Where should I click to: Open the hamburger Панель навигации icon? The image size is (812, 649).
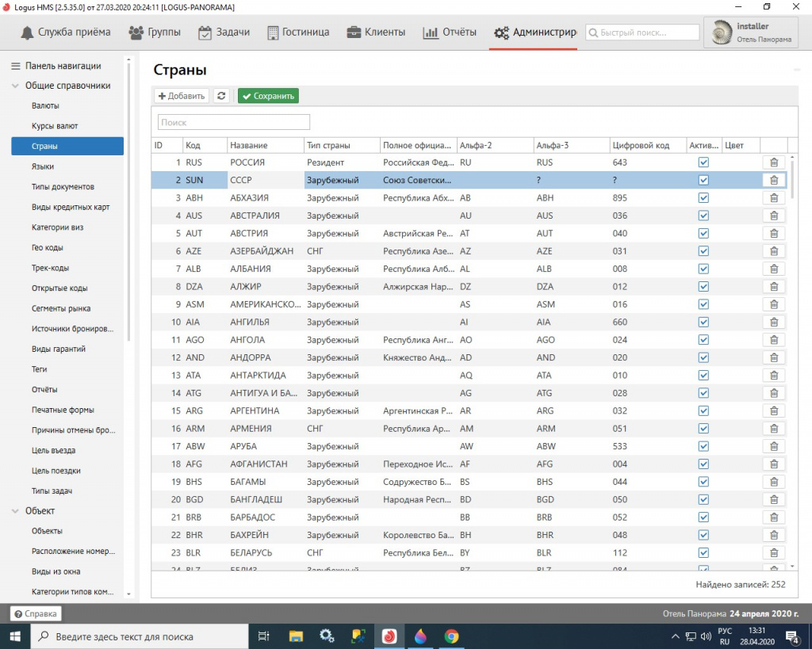[x=16, y=66]
